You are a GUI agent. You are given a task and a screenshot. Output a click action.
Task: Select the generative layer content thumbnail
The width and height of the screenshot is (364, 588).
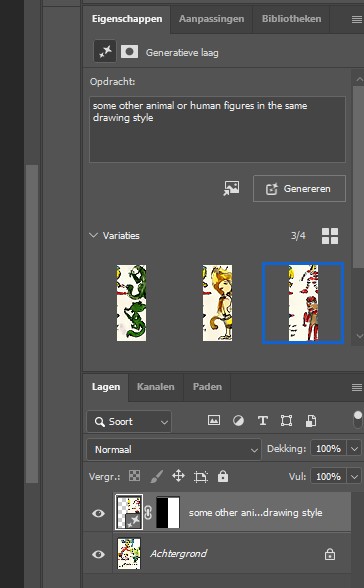[x=129, y=512]
